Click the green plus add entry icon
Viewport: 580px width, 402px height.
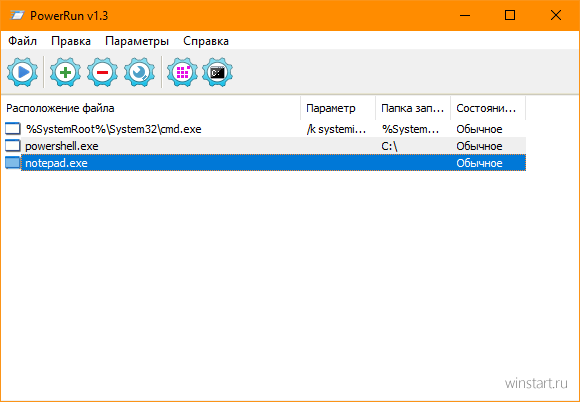pyautogui.click(x=65, y=72)
